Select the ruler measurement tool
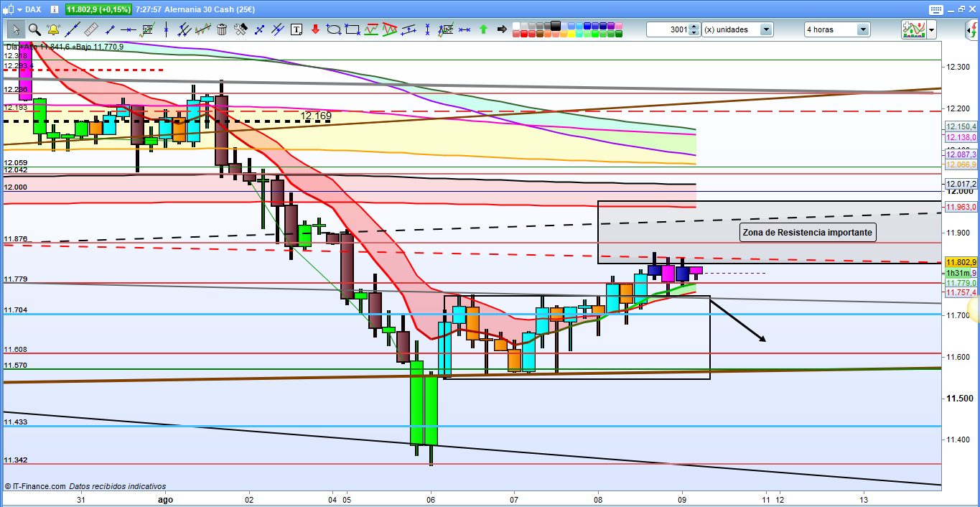 [90, 29]
